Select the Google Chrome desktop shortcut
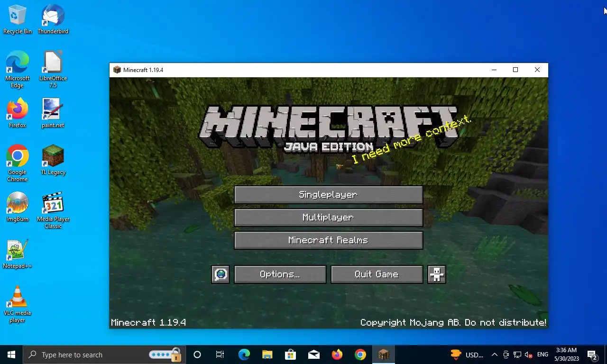 [18, 164]
